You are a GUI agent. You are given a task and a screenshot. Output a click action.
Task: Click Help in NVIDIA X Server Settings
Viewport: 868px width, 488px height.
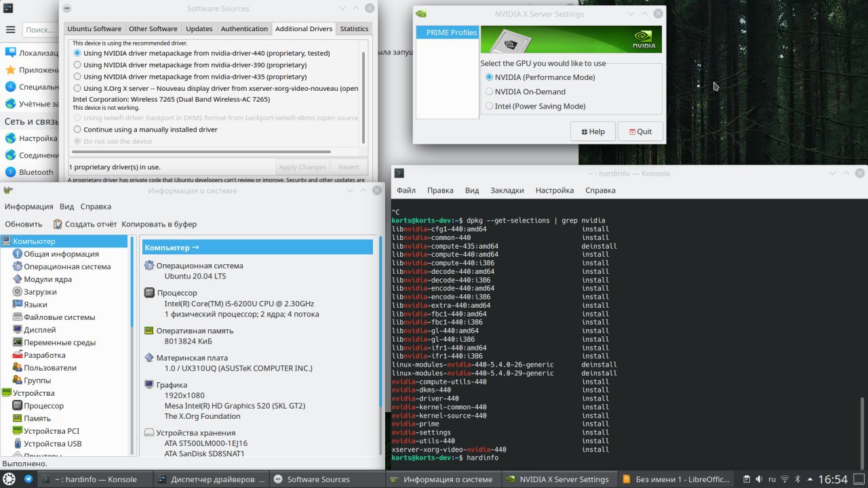click(593, 131)
